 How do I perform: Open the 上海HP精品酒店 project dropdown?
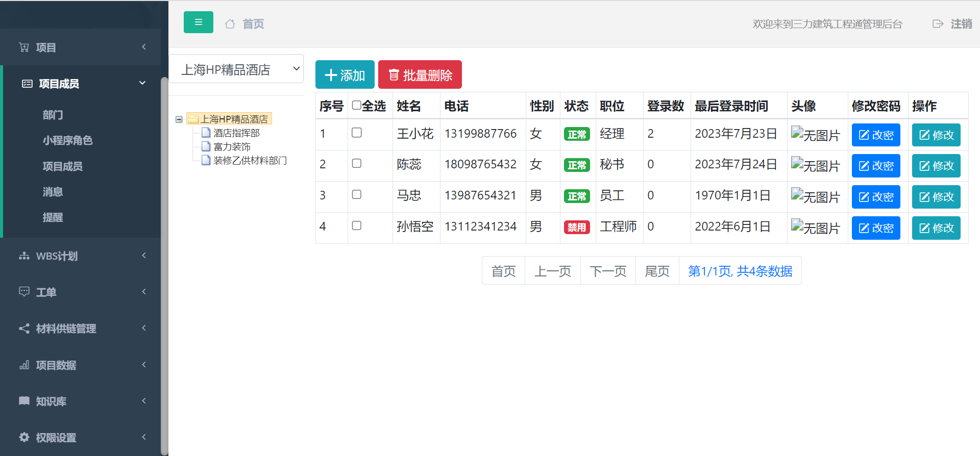coord(236,69)
